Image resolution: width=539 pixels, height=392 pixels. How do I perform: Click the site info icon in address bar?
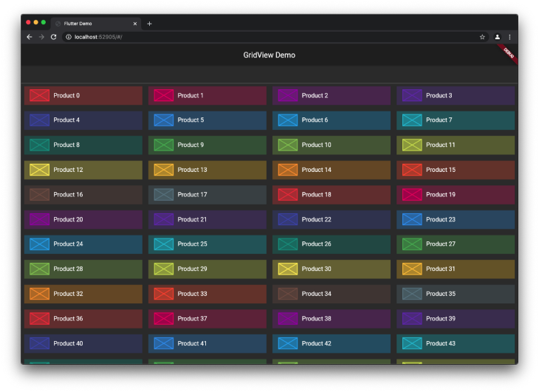[x=69, y=37]
